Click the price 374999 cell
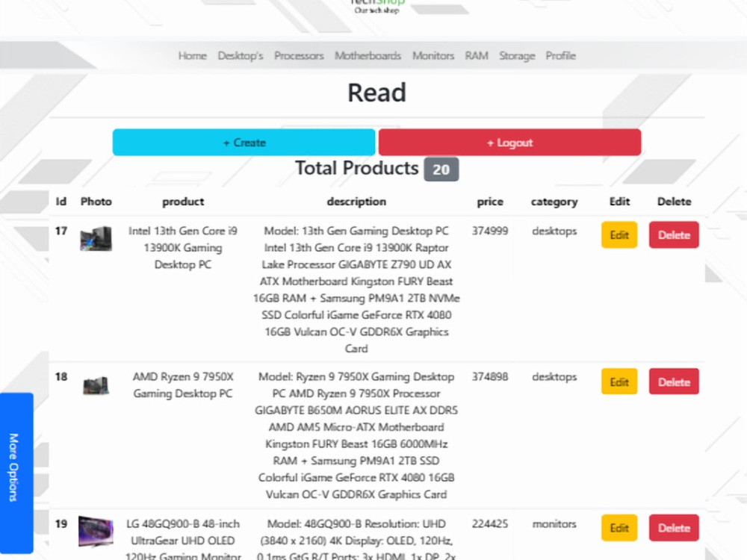Image resolution: width=747 pixels, height=560 pixels. point(490,231)
